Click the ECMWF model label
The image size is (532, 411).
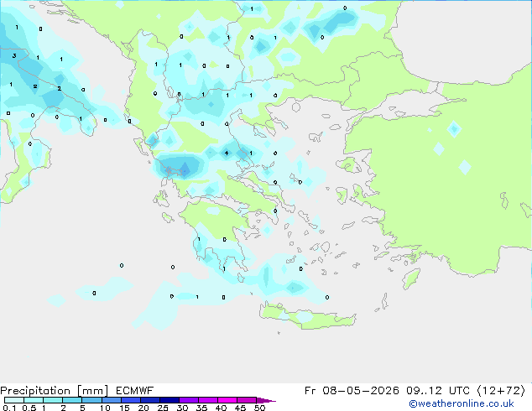point(135,391)
